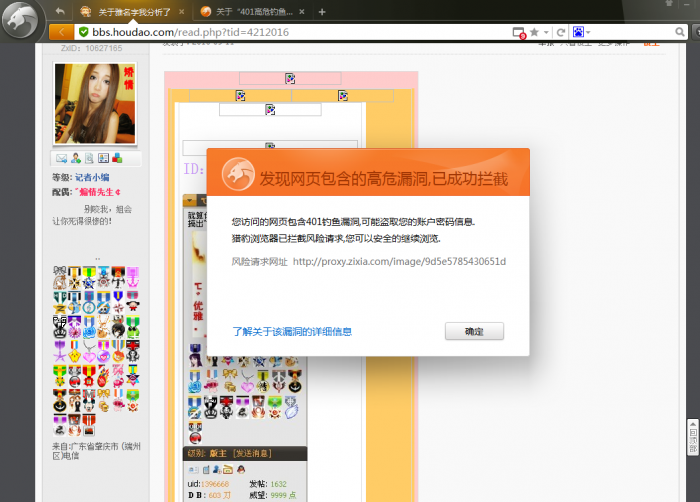Image resolution: width=700 pixels, height=502 pixels.
Task: Click the green security shield in address bar
Action: tap(83, 32)
